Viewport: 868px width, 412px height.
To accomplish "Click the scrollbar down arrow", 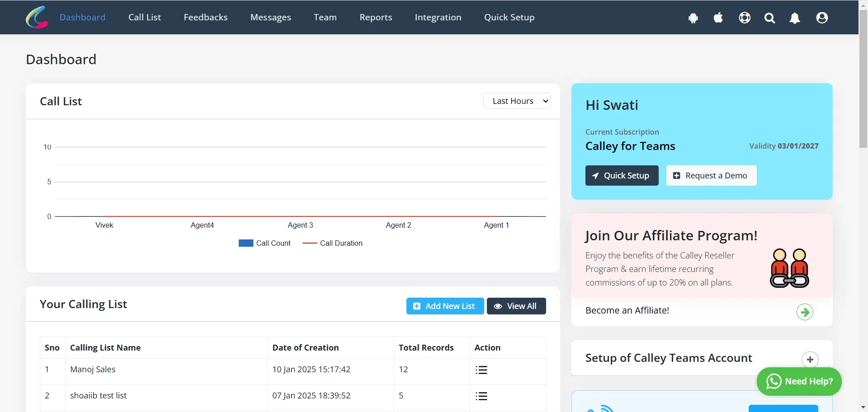I will (863, 407).
